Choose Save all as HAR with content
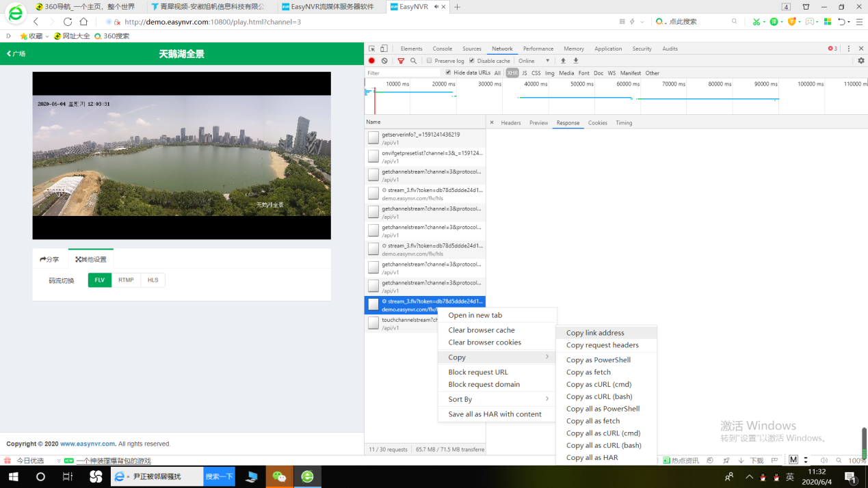This screenshot has height=488, width=868. click(x=496, y=414)
